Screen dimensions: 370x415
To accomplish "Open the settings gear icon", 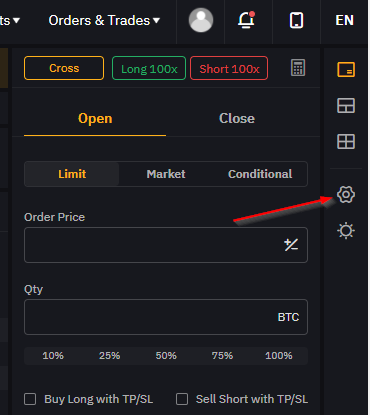I will [346, 194].
